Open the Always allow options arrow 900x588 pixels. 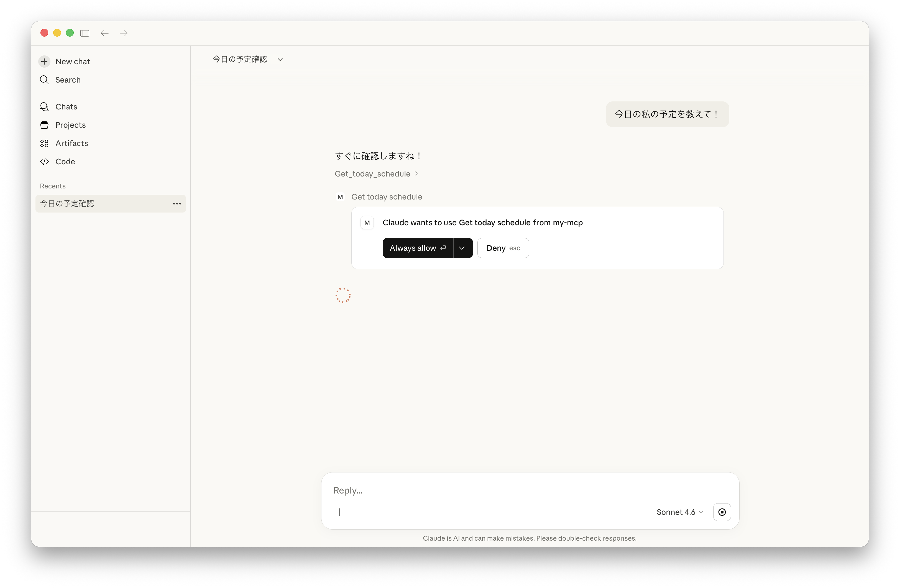pyautogui.click(x=462, y=248)
